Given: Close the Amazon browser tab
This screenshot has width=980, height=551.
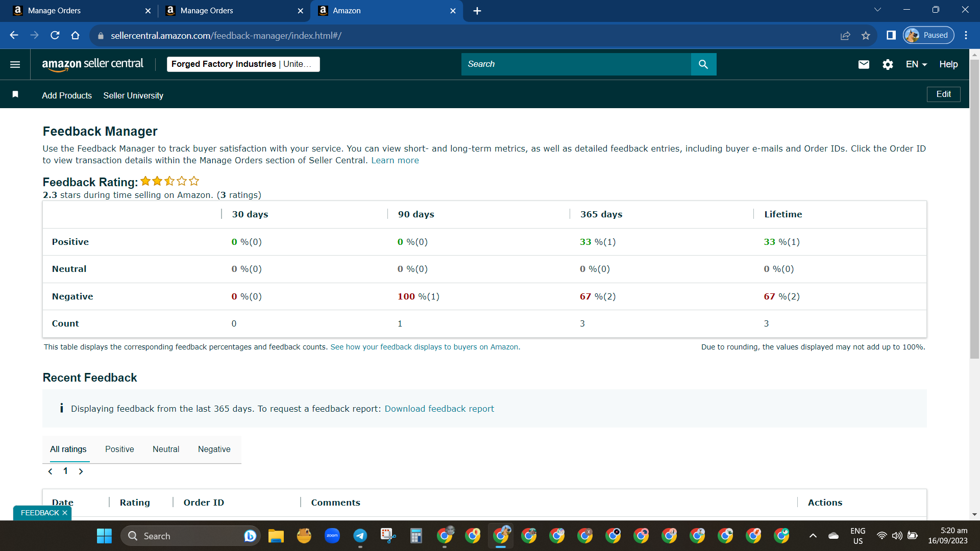Looking at the screenshot, I should [453, 11].
